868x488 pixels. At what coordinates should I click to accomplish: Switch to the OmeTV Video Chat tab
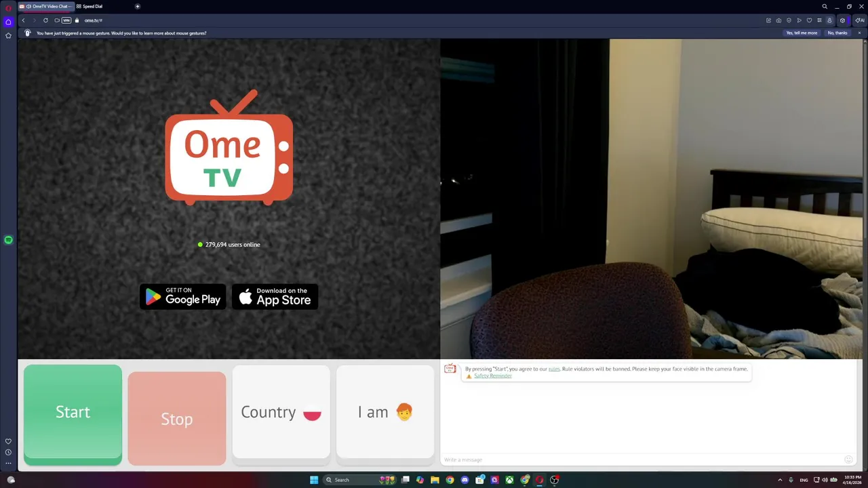pyautogui.click(x=46, y=6)
